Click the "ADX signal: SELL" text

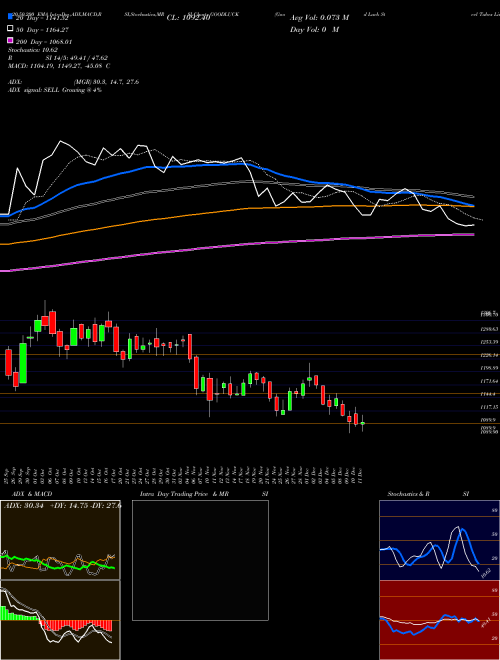(x=55, y=90)
